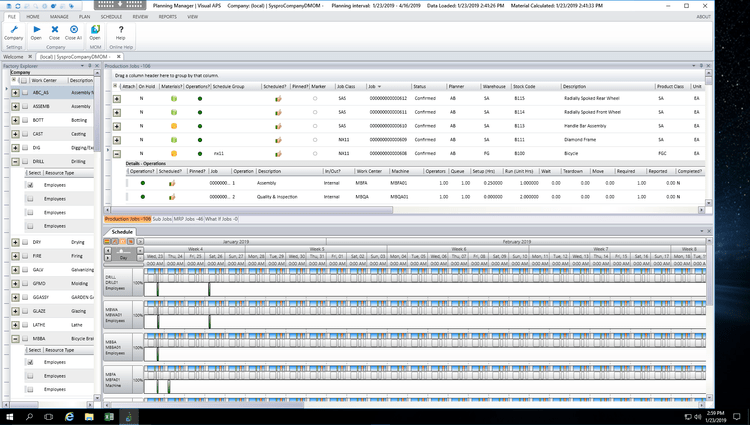The height and width of the screenshot is (425, 750).
Task: Click the MOM Open icon
Action: point(95,30)
